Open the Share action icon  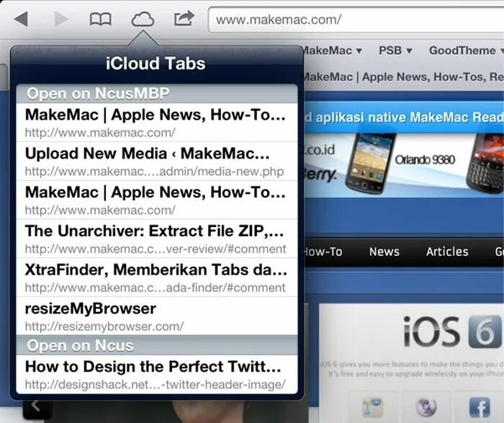[184, 18]
